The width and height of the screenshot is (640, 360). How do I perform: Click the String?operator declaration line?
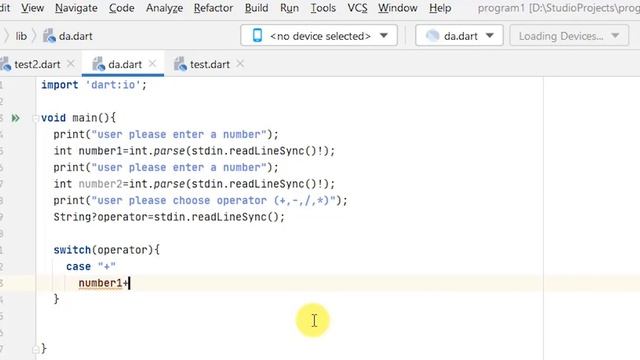(x=169, y=217)
